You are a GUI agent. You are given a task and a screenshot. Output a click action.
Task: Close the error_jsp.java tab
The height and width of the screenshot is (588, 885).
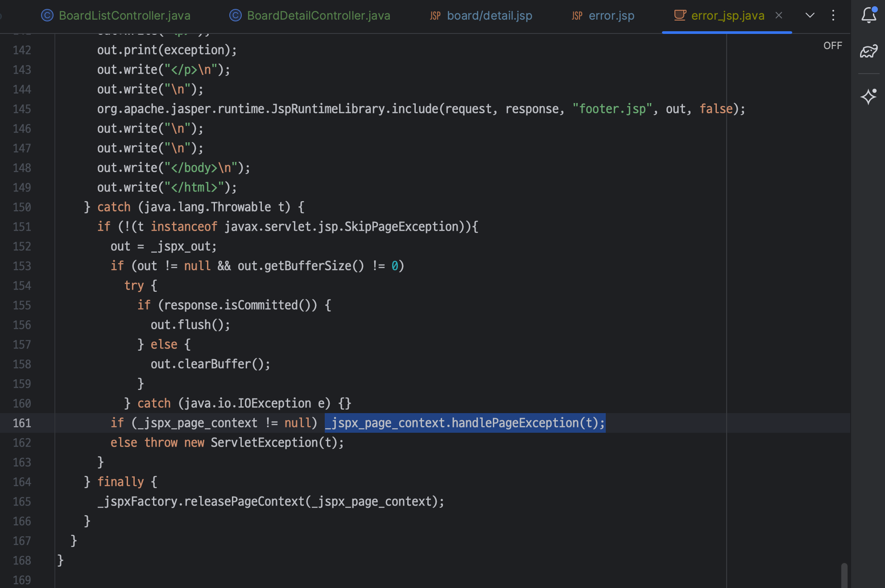(779, 16)
